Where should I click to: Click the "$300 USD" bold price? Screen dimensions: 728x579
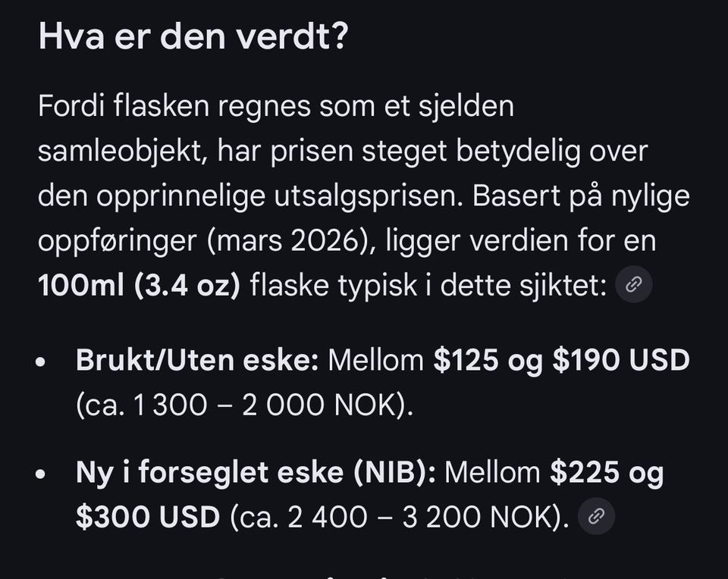pos(148,517)
